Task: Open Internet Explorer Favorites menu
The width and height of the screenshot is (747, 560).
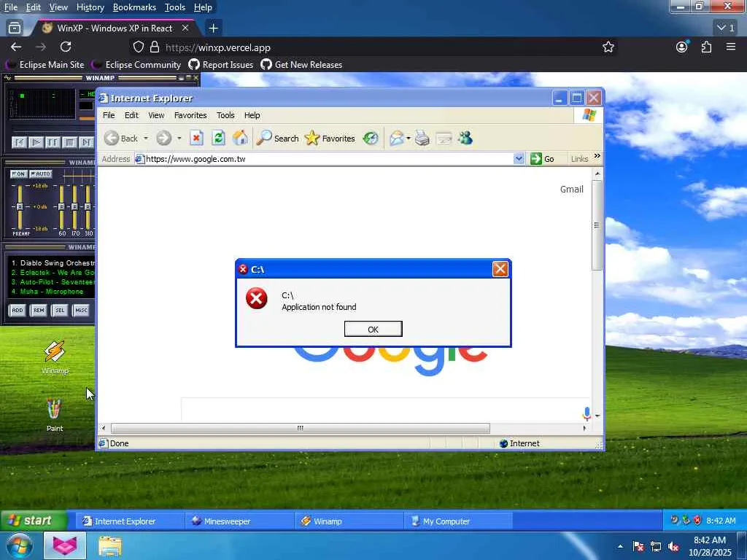Action: coord(190,115)
